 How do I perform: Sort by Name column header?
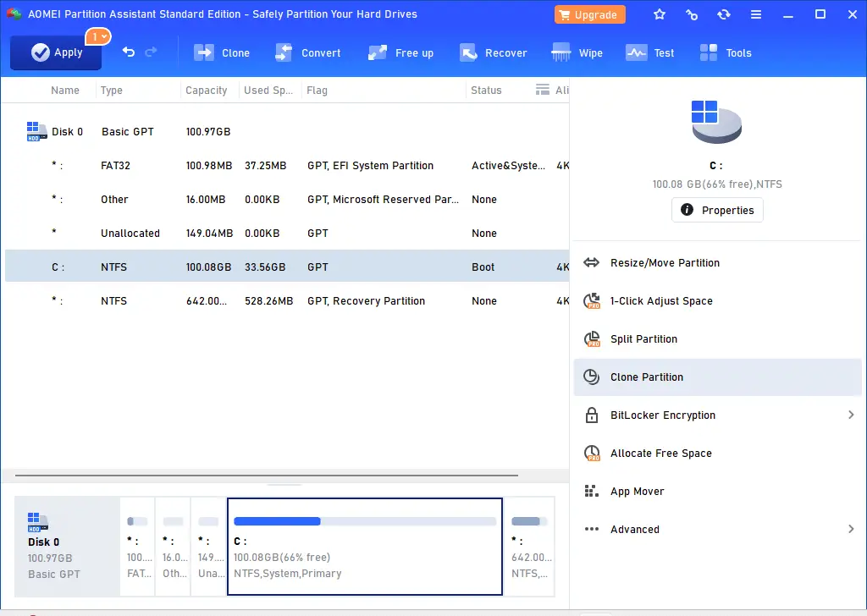pos(64,90)
